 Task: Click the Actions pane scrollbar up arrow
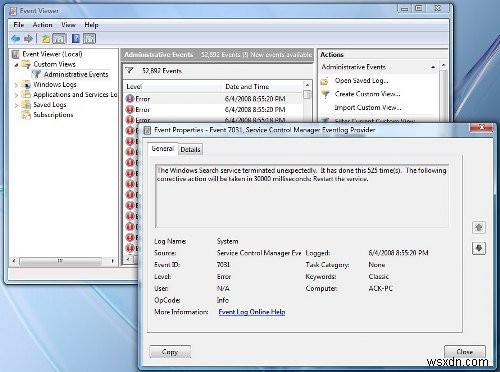[443, 65]
